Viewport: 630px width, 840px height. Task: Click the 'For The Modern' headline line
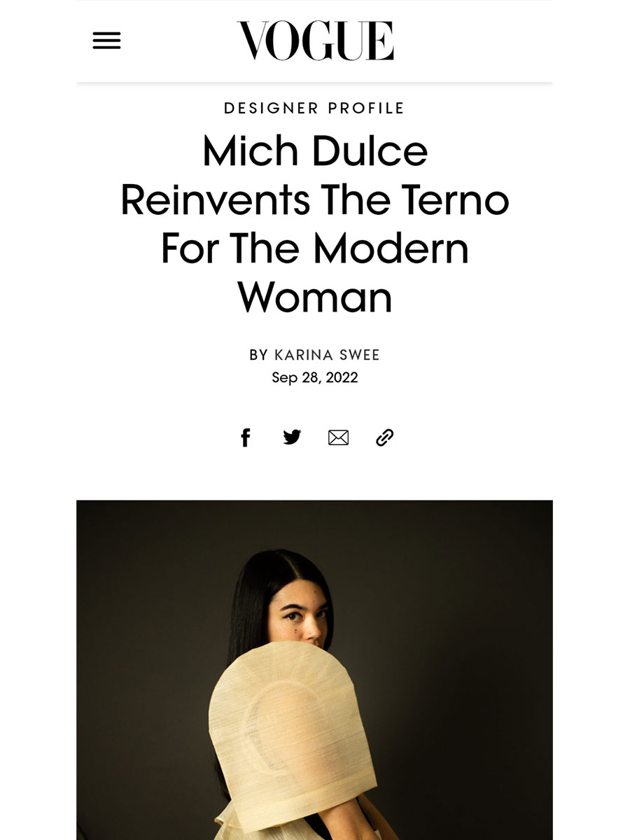[315, 248]
